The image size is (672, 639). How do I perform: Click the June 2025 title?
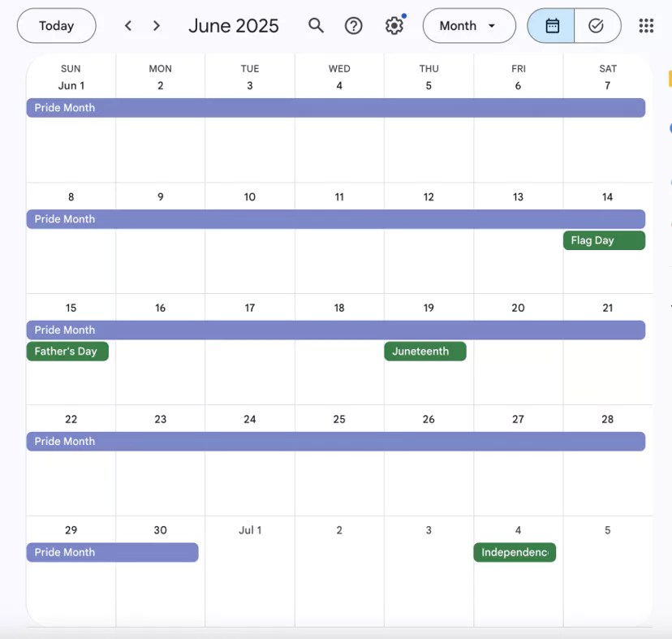coord(233,26)
